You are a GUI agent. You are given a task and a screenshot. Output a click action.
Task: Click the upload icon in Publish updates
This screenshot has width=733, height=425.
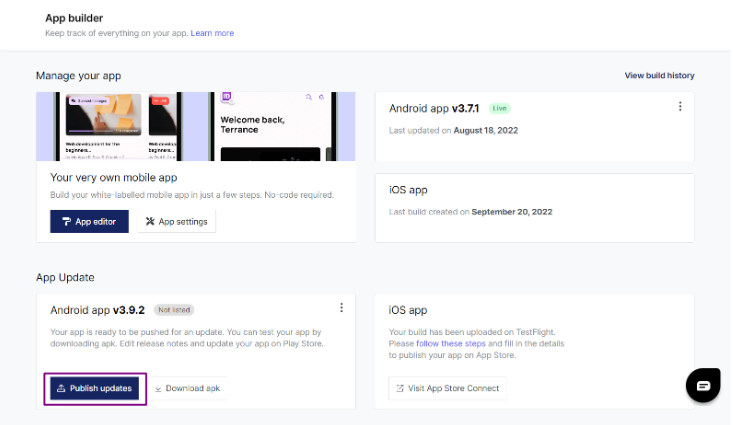61,388
